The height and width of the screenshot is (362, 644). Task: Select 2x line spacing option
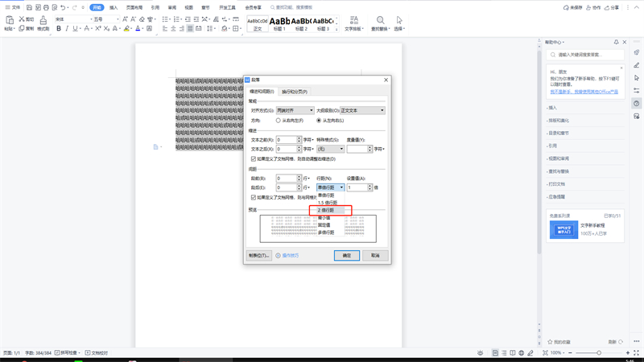point(331,210)
